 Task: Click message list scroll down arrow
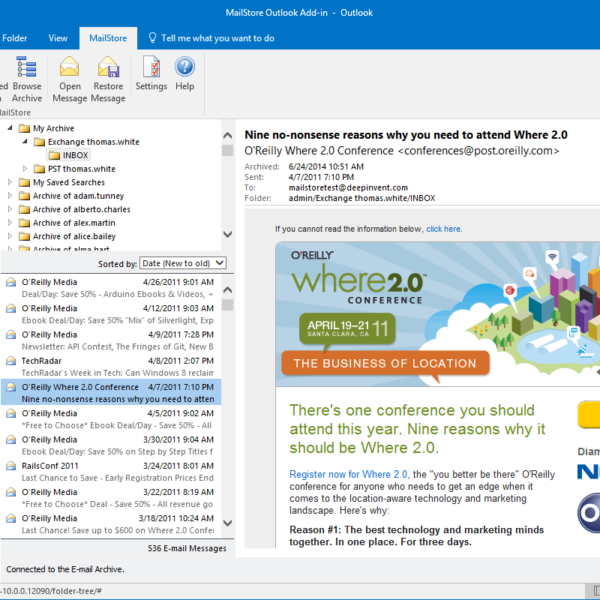point(228,523)
